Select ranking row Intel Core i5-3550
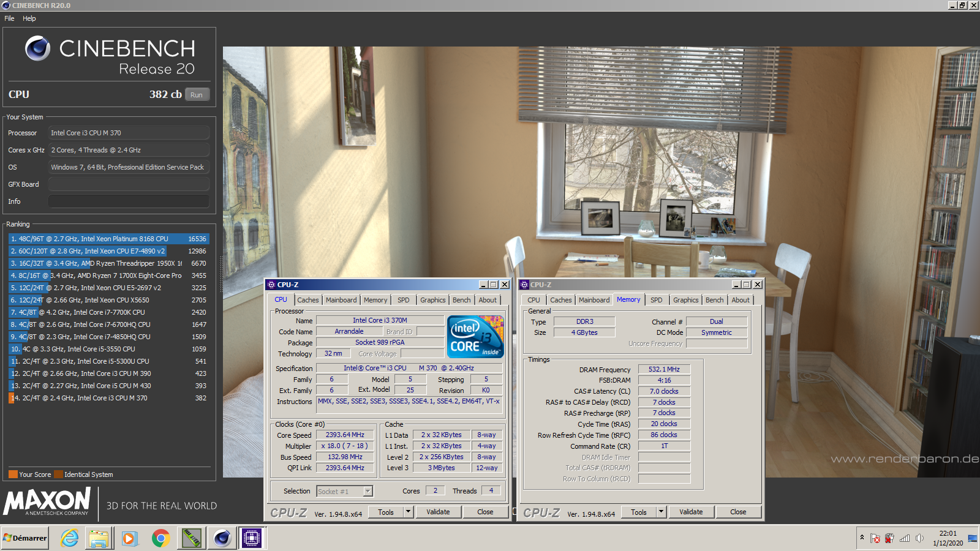Image resolution: width=980 pixels, height=551 pixels. 108,349
